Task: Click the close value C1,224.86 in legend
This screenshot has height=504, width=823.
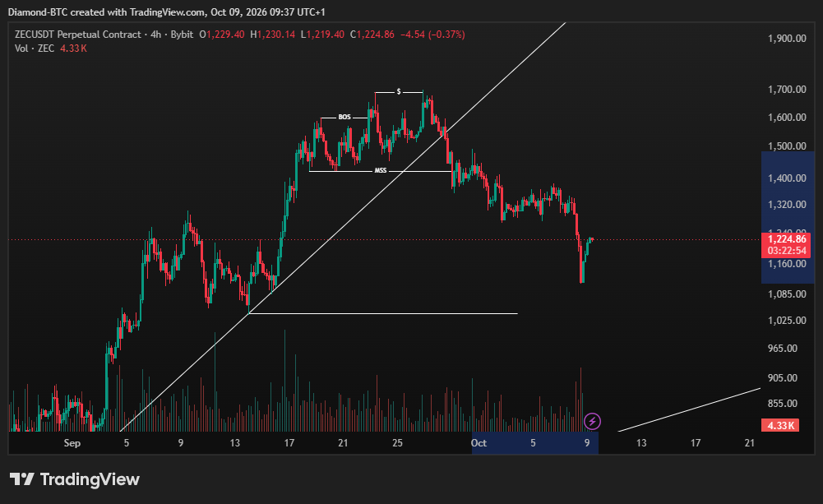Action: [372, 35]
